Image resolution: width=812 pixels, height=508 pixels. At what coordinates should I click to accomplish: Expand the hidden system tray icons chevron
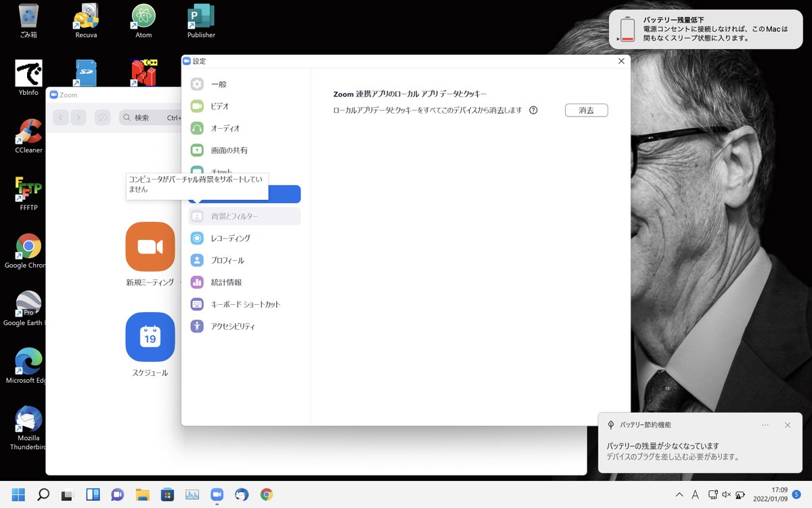(x=679, y=495)
